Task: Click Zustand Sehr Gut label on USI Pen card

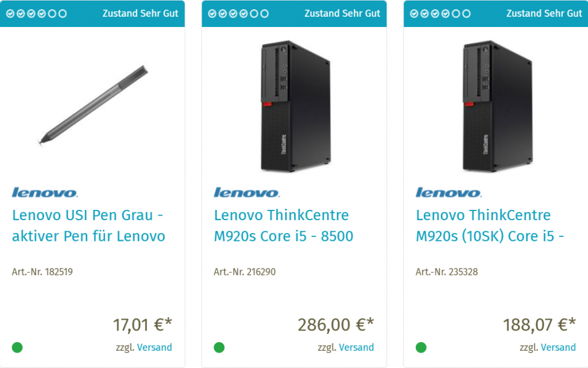Action: (141, 13)
